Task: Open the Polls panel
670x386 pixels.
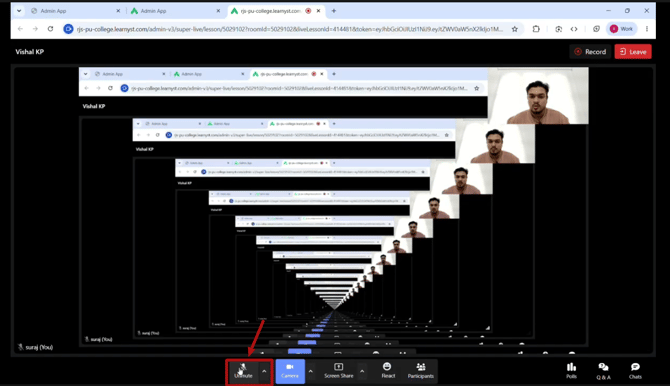Action: (x=571, y=371)
